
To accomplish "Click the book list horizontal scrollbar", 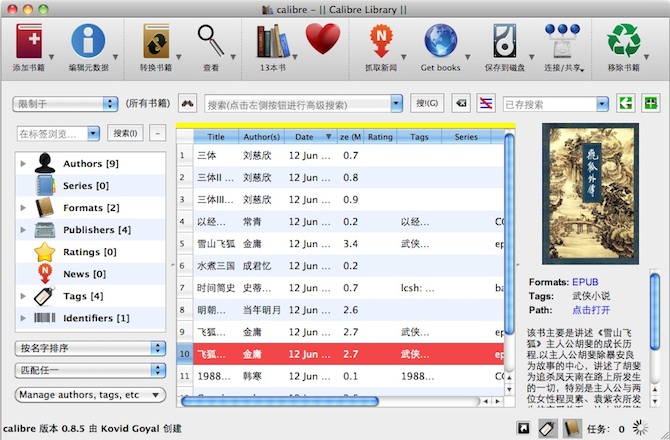I will coord(280,401).
